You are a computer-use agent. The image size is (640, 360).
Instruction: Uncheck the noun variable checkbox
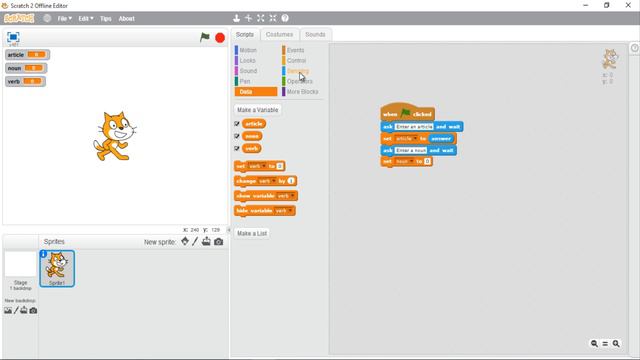pyautogui.click(x=237, y=136)
